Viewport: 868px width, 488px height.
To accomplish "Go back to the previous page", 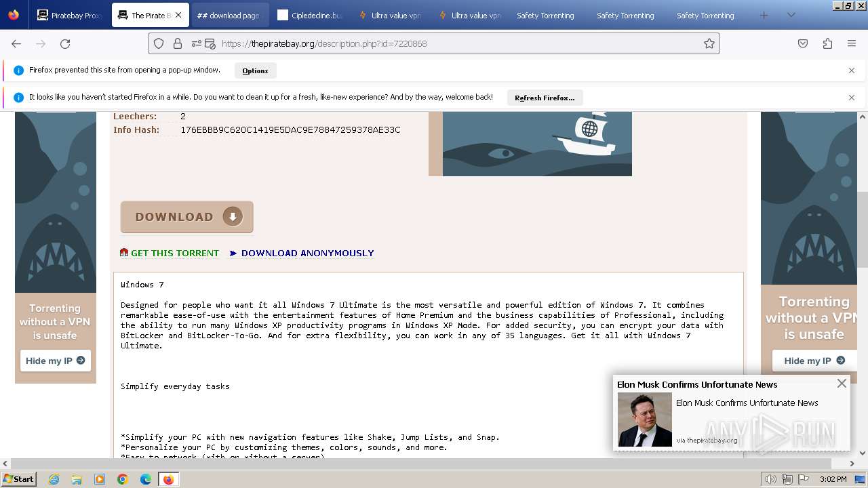I will pos(16,43).
